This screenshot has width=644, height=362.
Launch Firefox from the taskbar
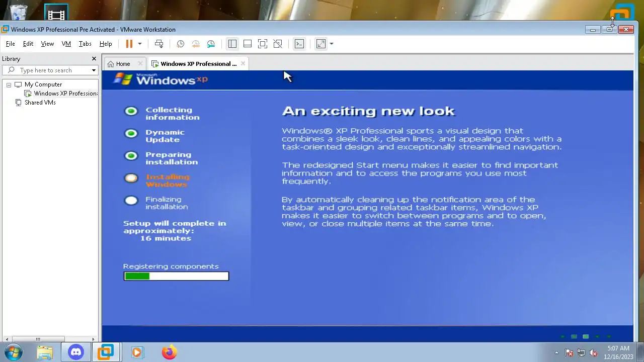click(x=169, y=352)
